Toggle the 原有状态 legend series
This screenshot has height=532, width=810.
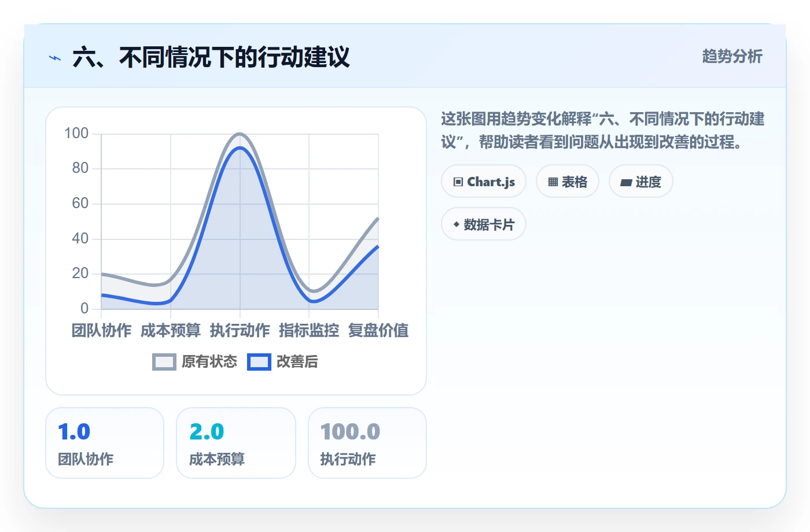click(x=195, y=362)
